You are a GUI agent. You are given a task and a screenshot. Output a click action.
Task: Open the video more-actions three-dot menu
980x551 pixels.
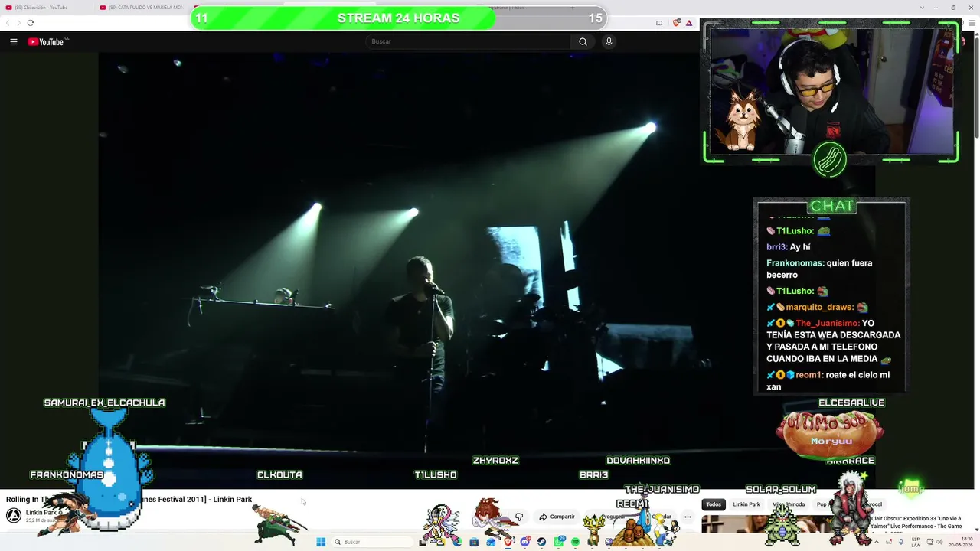[x=688, y=517]
